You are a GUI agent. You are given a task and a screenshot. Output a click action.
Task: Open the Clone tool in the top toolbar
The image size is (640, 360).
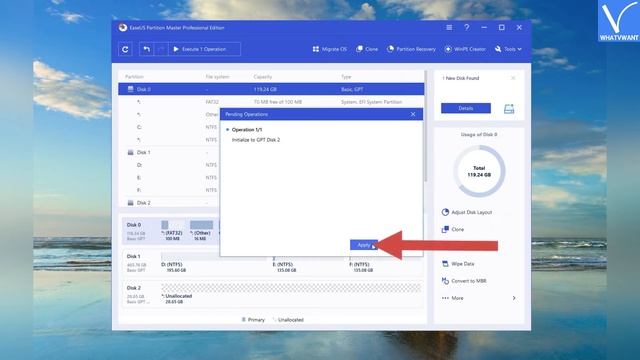click(367, 49)
